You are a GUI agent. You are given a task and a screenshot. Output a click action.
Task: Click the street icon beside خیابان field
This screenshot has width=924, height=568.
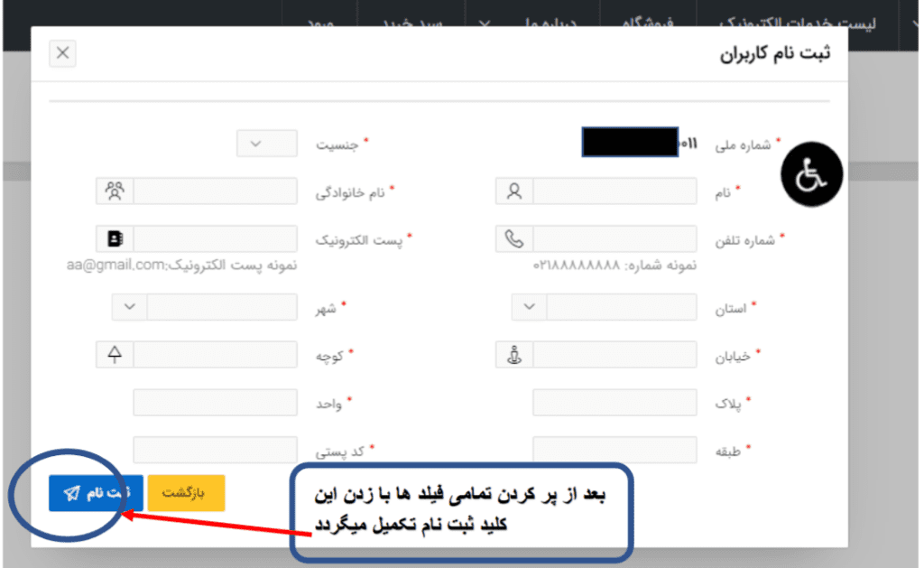tap(513, 355)
